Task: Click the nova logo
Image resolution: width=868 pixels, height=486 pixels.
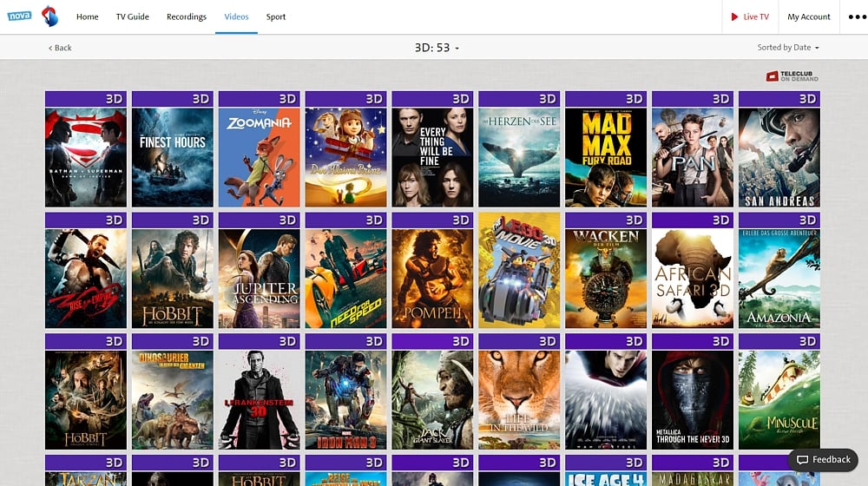Action: pos(19,16)
